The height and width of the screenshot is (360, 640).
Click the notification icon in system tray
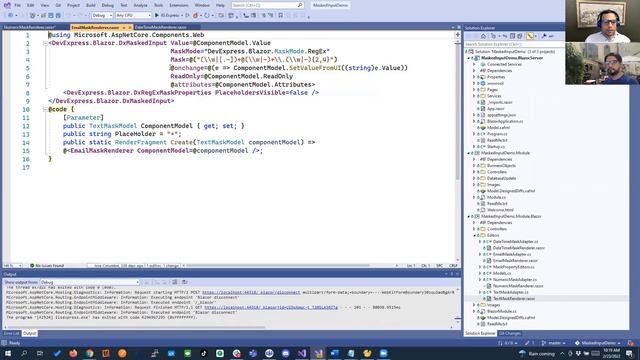click(629, 353)
